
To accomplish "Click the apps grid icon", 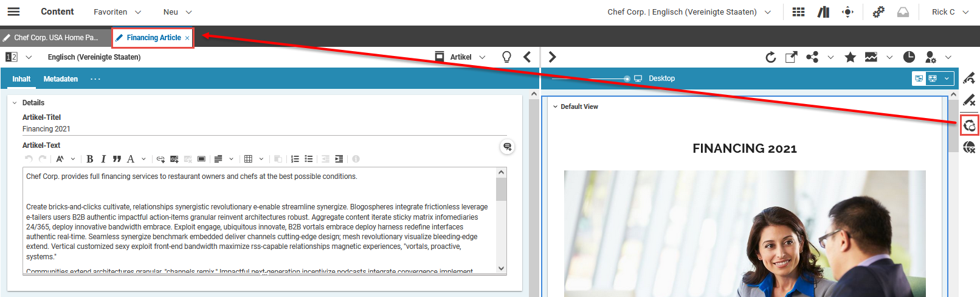I will 799,12.
